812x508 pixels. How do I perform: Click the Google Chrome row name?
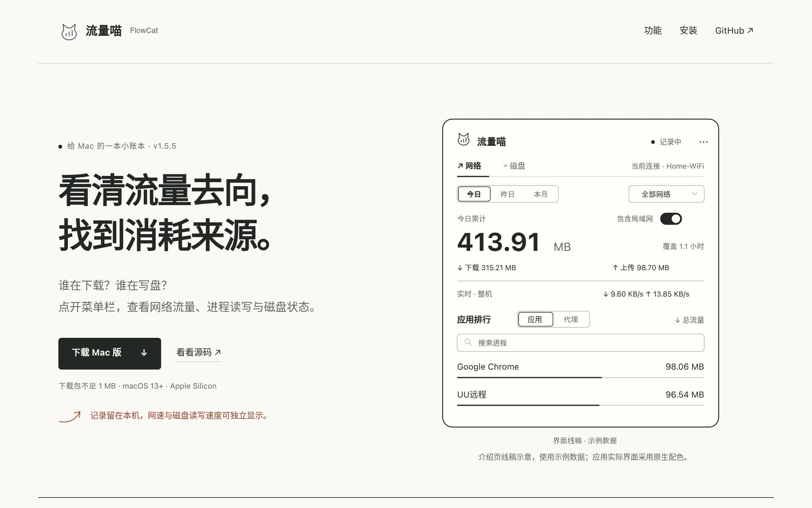[488, 366]
